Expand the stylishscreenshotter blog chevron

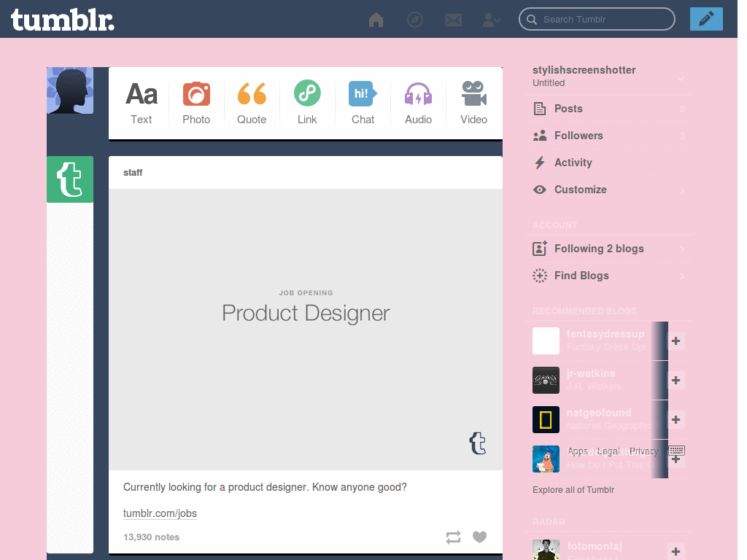click(681, 78)
